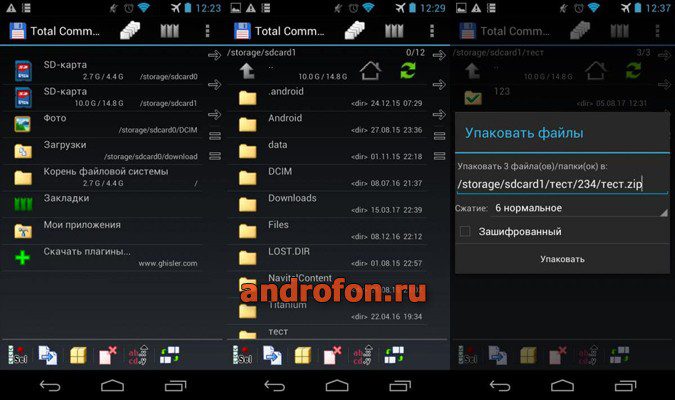Tap the bookmarks toolbar icon on the home list screen
The width and height of the screenshot is (675, 400).
tap(170, 31)
